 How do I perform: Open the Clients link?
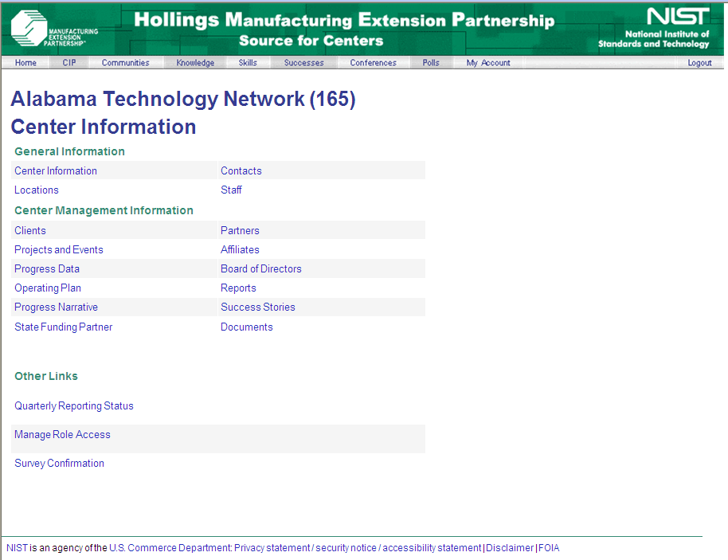click(x=30, y=231)
